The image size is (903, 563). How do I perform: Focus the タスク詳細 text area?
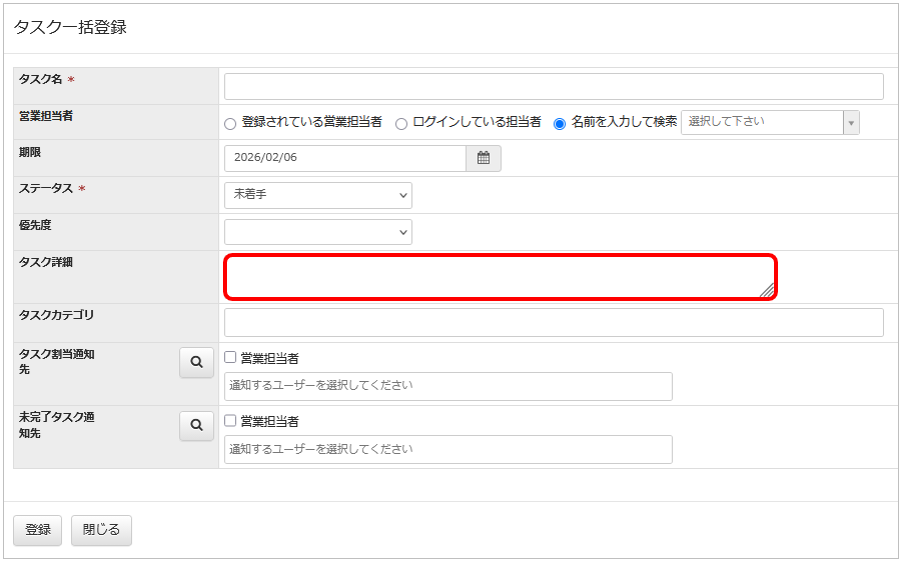point(498,276)
